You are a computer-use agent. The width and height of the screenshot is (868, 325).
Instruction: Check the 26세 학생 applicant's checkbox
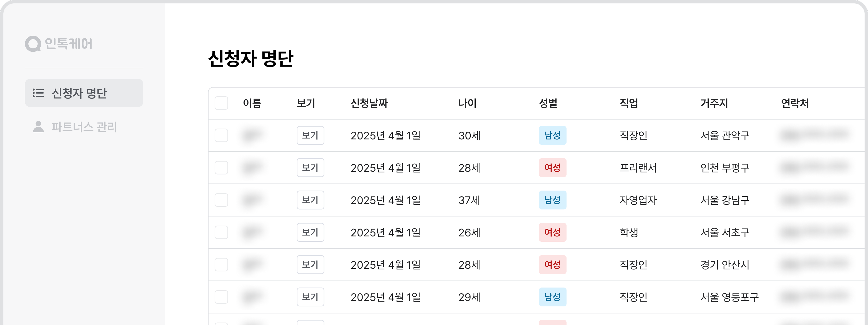(x=221, y=232)
